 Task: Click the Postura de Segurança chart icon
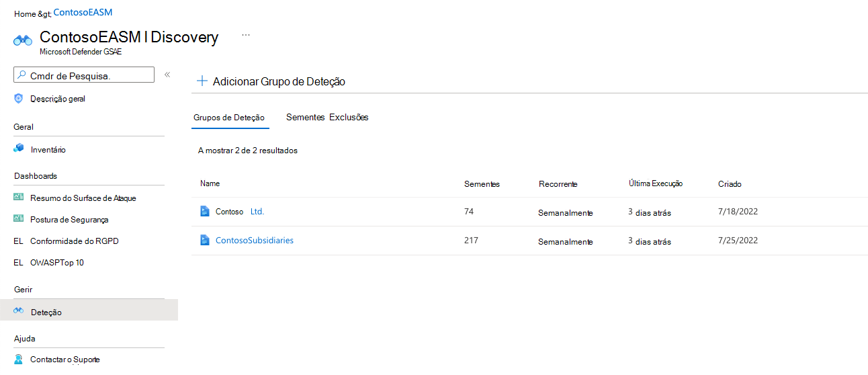(19, 219)
